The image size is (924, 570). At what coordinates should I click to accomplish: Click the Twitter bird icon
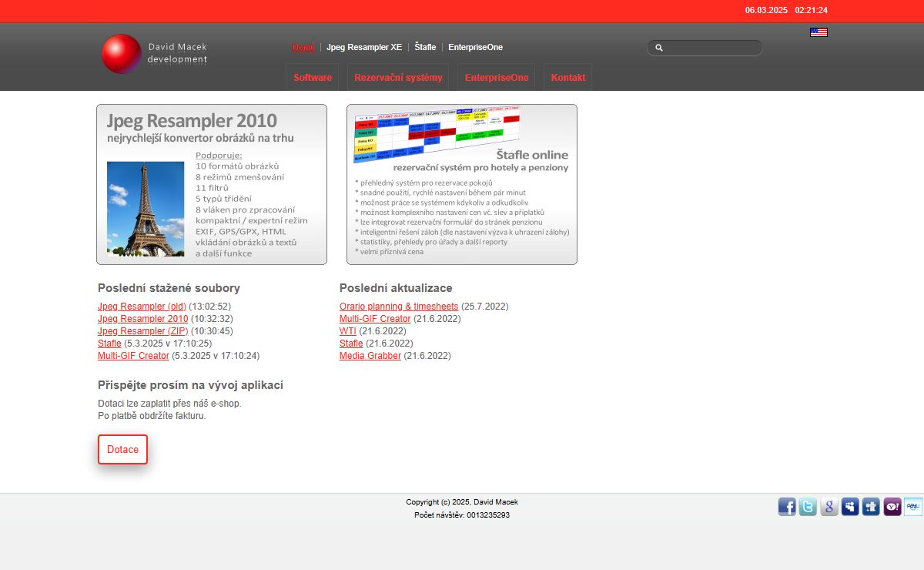coord(808,507)
